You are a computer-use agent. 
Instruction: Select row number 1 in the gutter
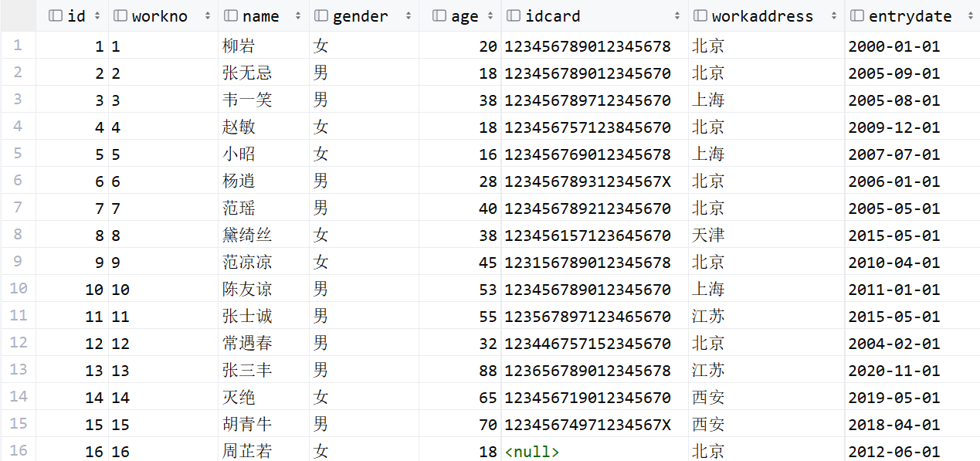pyautogui.click(x=18, y=46)
